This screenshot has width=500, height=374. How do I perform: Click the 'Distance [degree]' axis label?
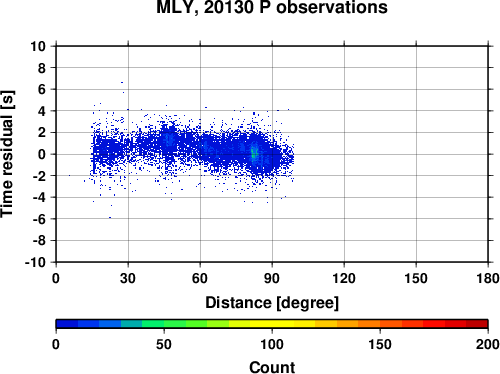(272, 303)
